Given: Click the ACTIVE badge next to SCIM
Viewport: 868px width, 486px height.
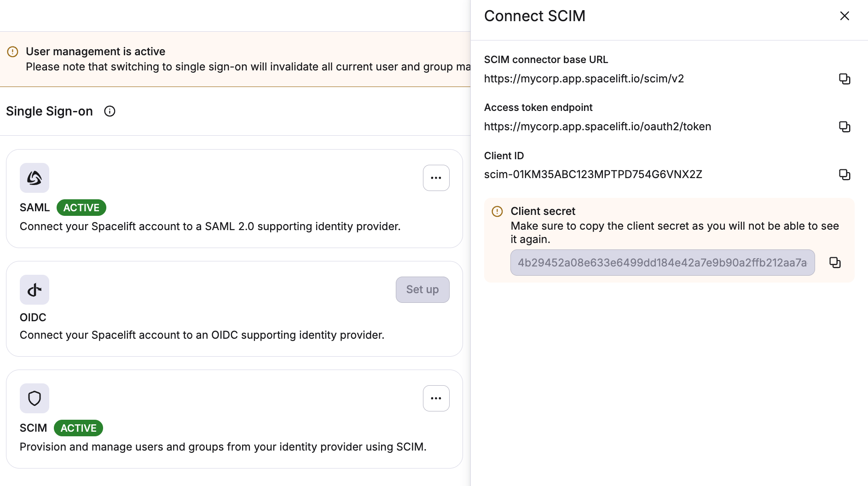Looking at the screenshot, I should coord(78,428).
